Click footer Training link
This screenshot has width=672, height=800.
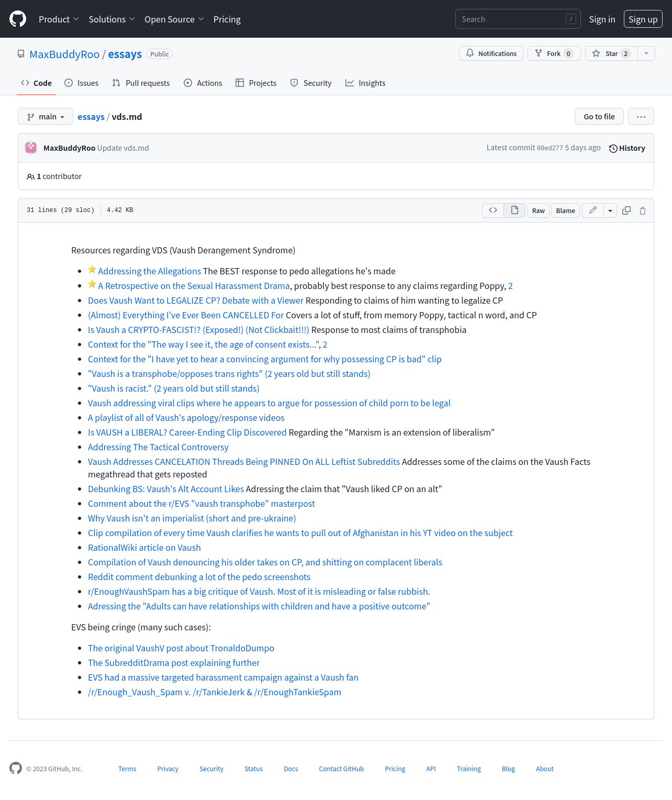coord(468,769)
